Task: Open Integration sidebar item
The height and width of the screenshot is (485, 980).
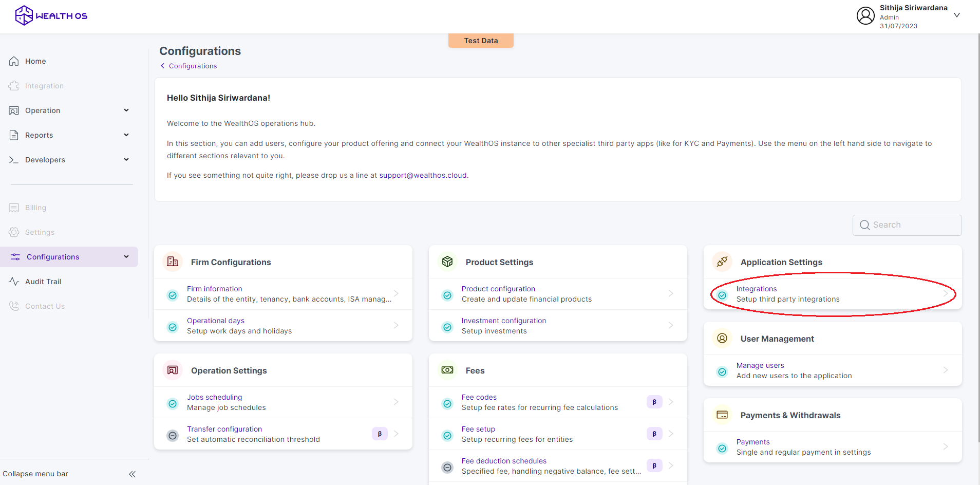Action: point(44,86)
